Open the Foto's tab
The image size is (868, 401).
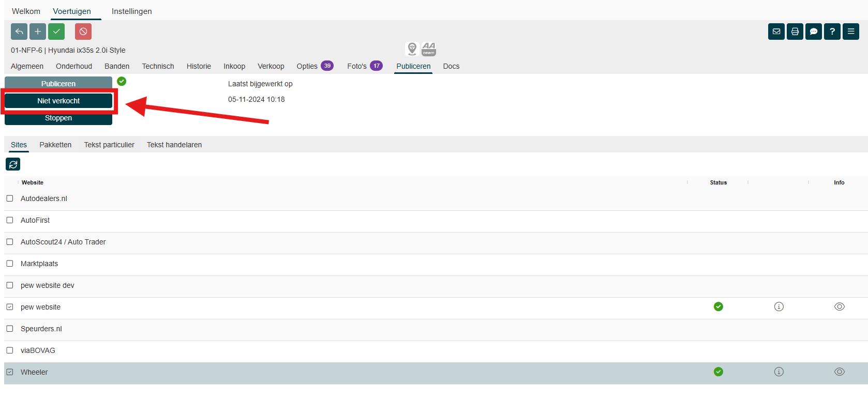point(357,66)
